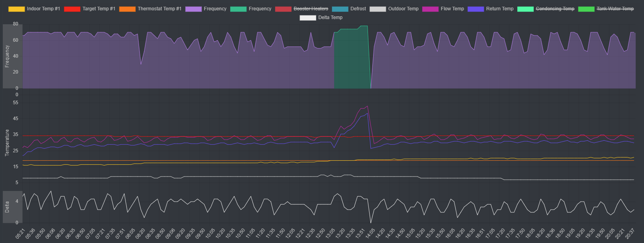Click the green defrost region in frequency chart
Image resolution: width=644 pixels, height=243 pixels.
pyautogui.click(x=352, y=60)
